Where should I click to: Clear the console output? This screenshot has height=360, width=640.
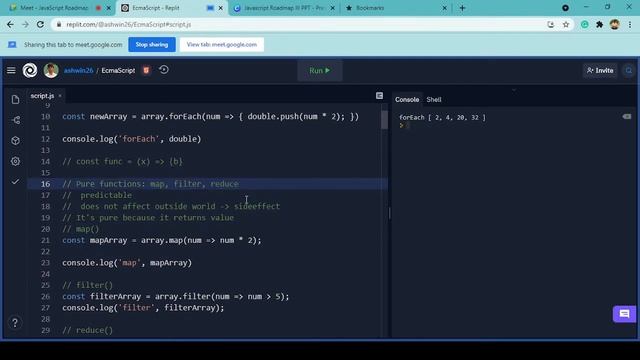point(627,117)
